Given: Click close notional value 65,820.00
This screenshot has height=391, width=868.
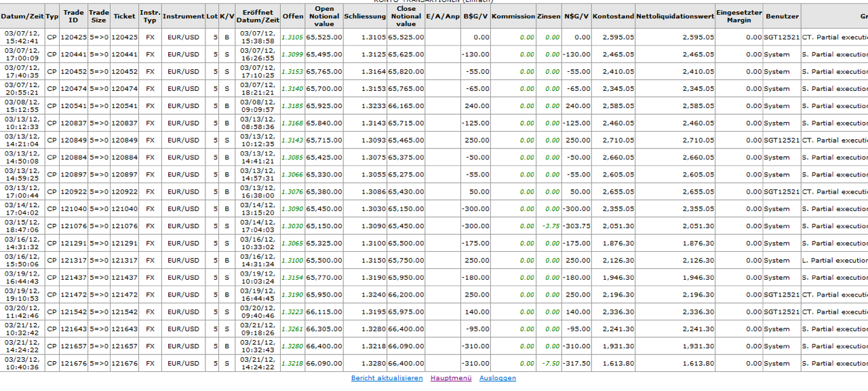Looking at the screenshot, I should tap(406, 71).
